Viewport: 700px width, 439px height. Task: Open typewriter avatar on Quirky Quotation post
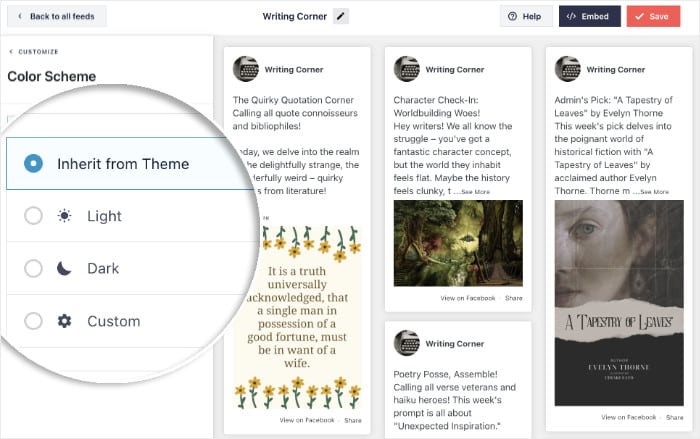(246, 69)
